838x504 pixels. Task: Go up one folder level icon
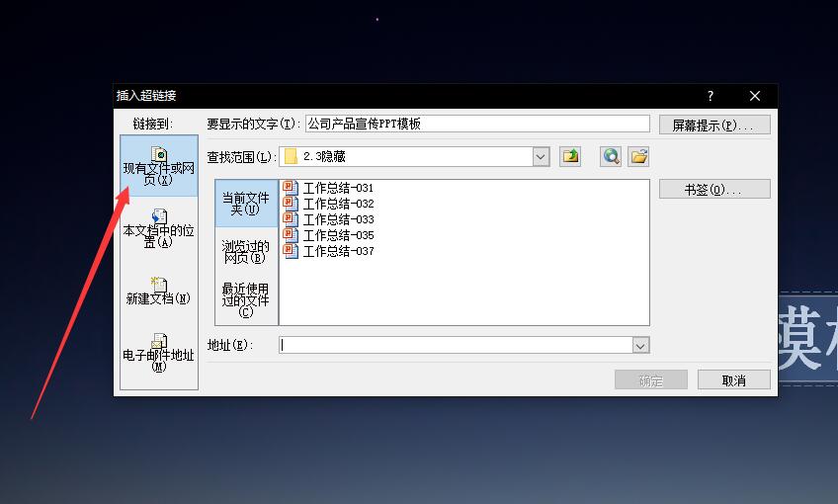pyautogui.click(x=570, y=156)
